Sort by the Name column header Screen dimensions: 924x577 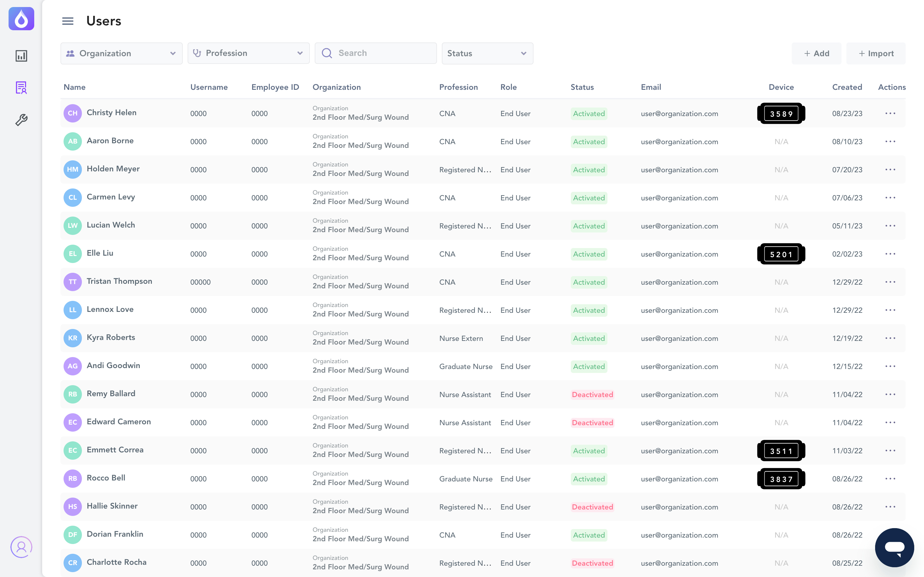(75, 87)
